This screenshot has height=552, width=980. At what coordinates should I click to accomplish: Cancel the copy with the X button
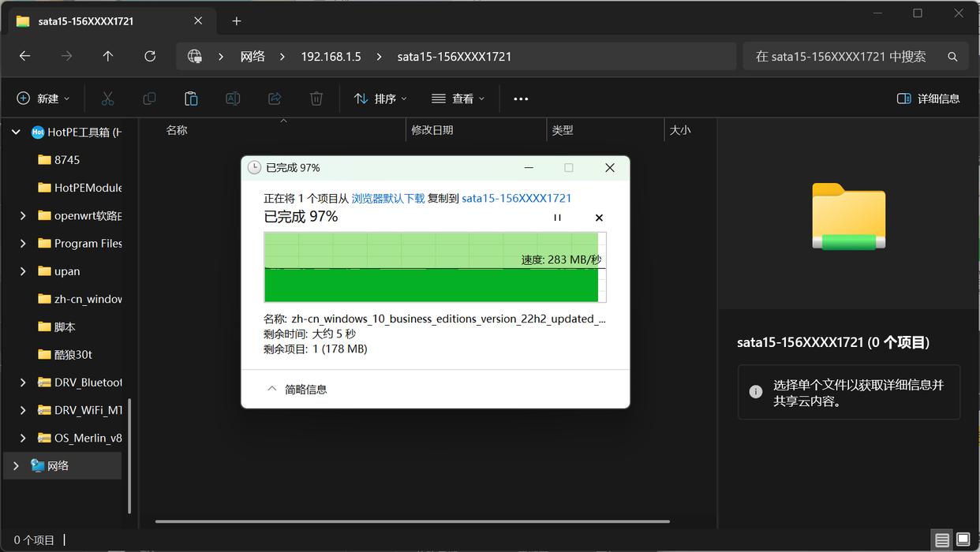pyautogui.click(x=599, y=218)
